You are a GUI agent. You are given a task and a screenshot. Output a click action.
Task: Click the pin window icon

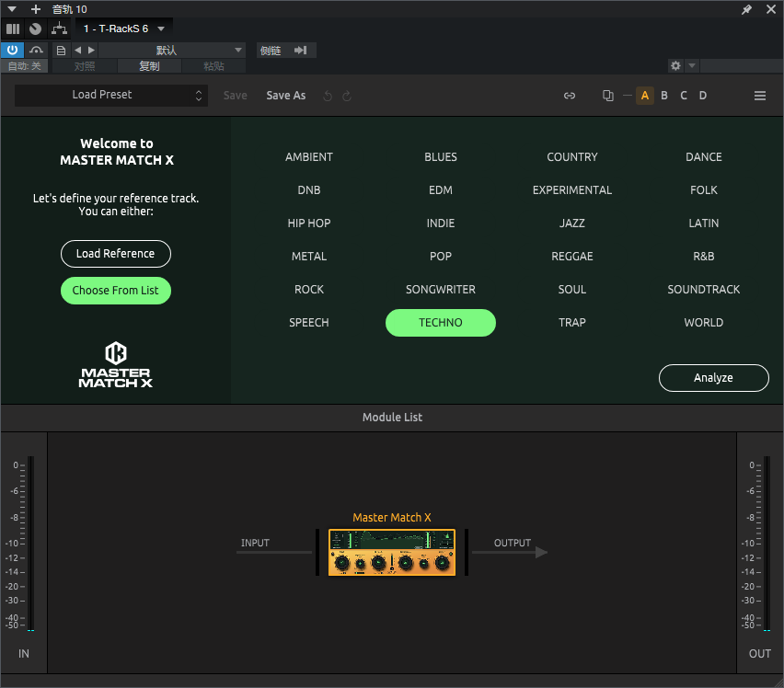point(746,9)
